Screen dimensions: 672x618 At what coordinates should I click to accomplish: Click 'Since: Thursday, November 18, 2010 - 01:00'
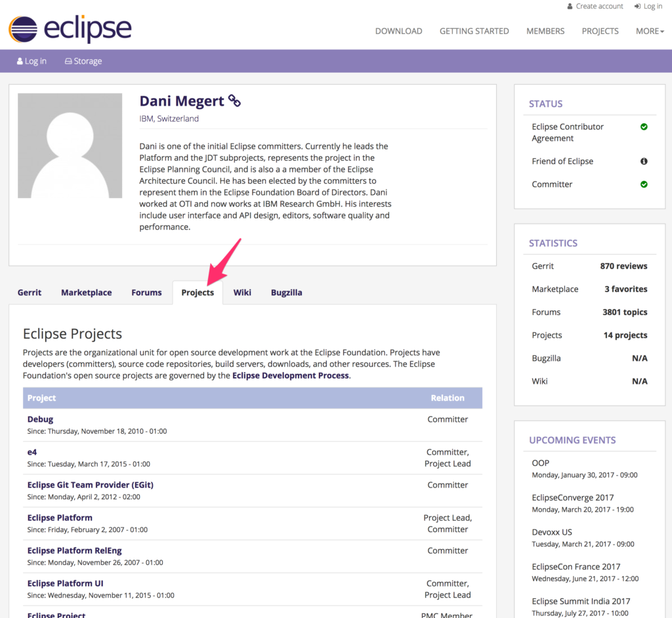pyautogui.click(x=97, y=432)
